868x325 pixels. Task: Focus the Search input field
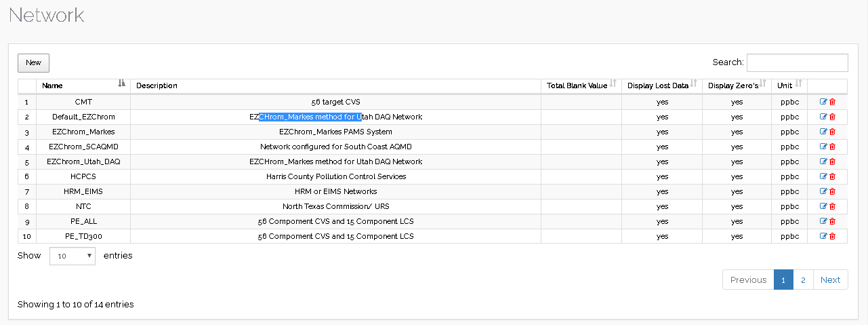(797, 62)
